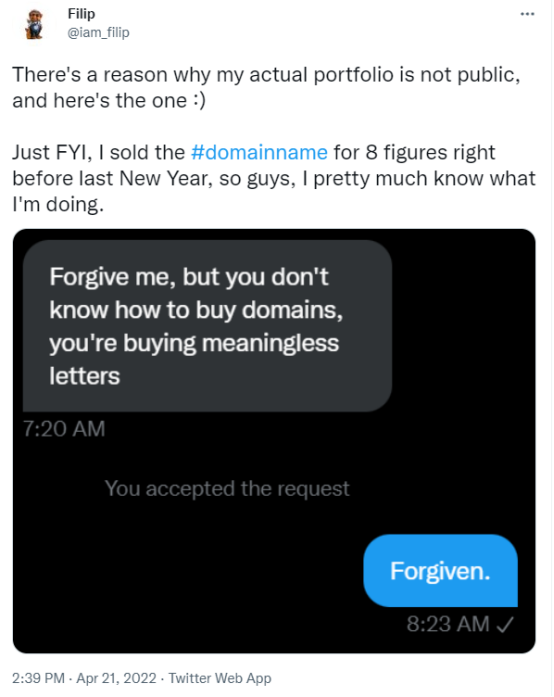The image size is (554, 697).
Task: Click the 8:23 AM message timestamp
Action: coord(448,624)
